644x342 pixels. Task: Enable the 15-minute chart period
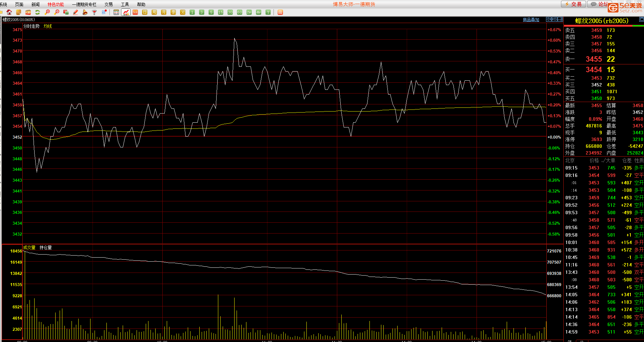click(x=221, y=12)
